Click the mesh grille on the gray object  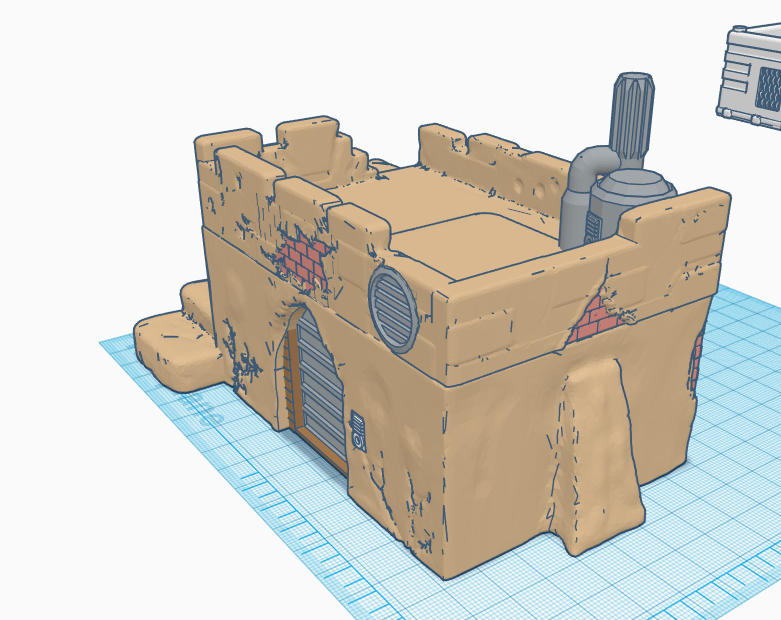coord(767,94)
